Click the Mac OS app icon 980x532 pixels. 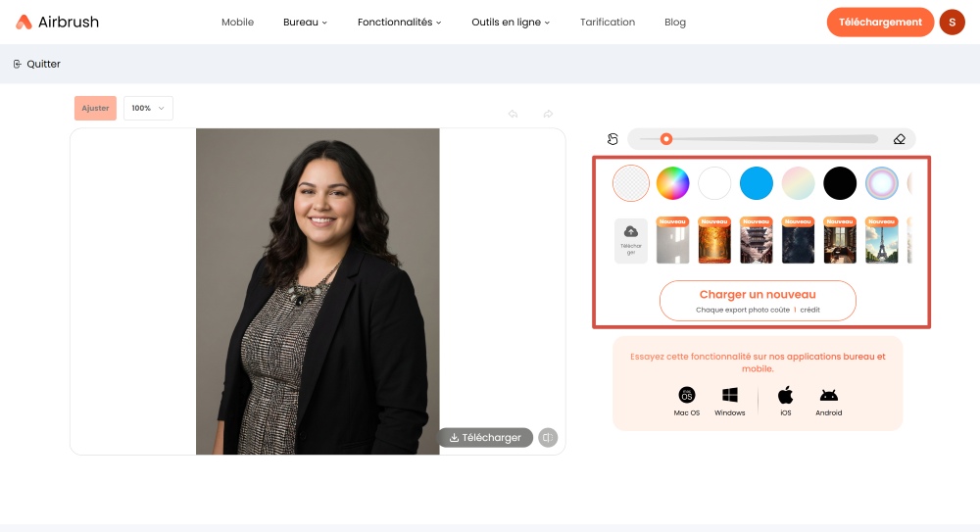click(687, 395)
